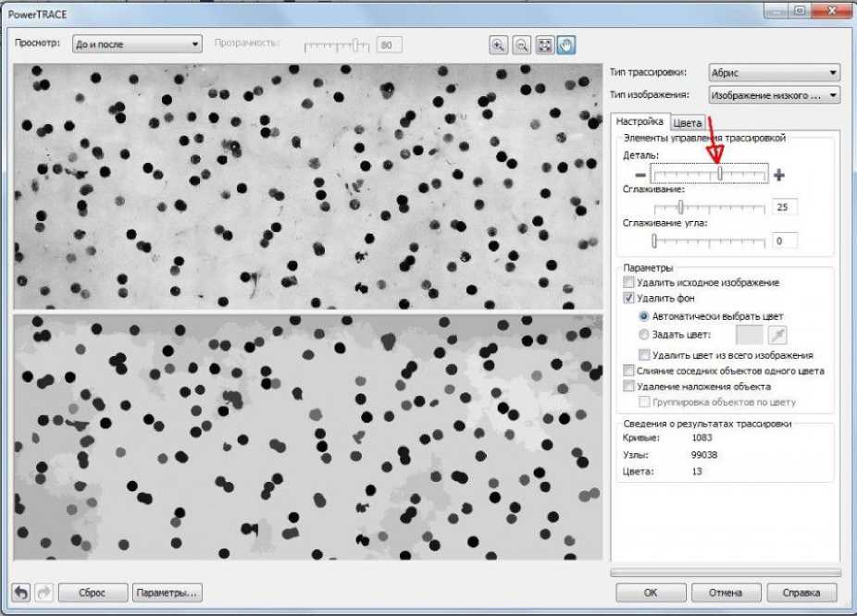Click the redo arrow icon

43,593
